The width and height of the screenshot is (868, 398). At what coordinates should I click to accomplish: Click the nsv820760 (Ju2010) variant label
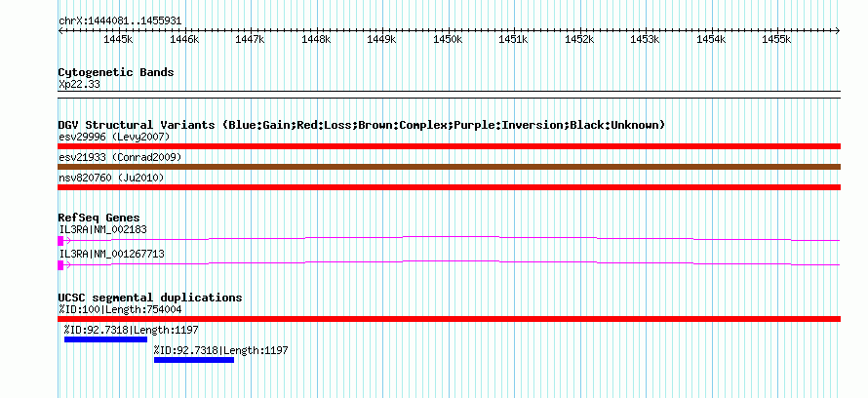pos(111,178)
